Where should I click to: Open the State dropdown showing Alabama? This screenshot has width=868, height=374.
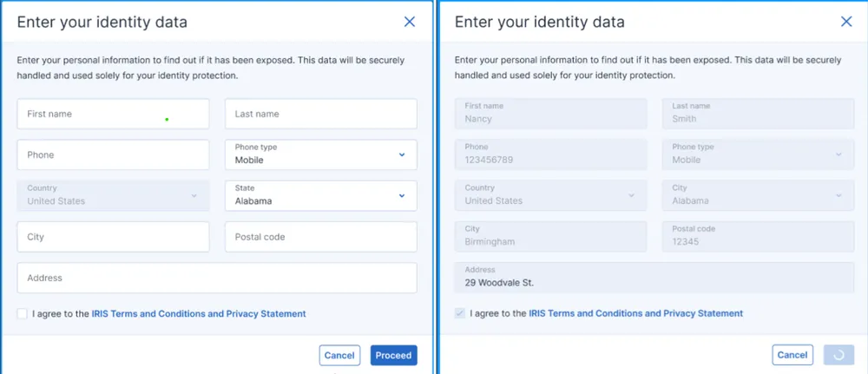pyautogui.click(x=320, y=195)
